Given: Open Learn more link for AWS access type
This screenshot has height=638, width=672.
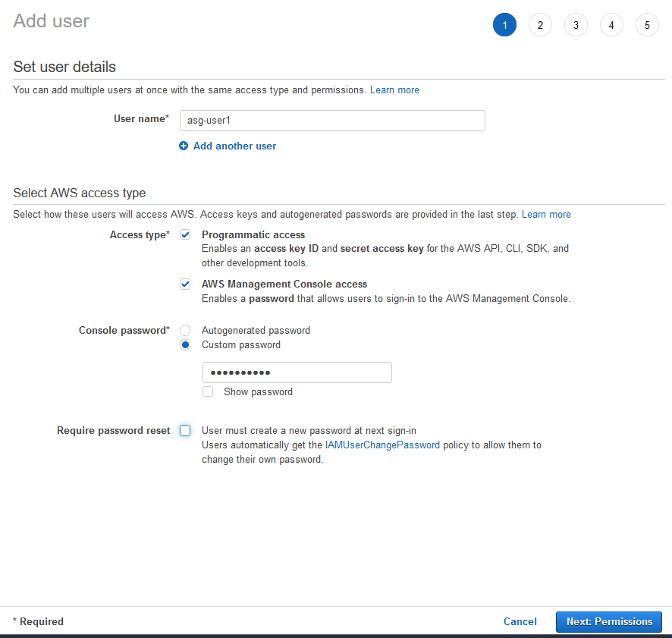Looking at the screenshot, I should [x=546, y=215].
